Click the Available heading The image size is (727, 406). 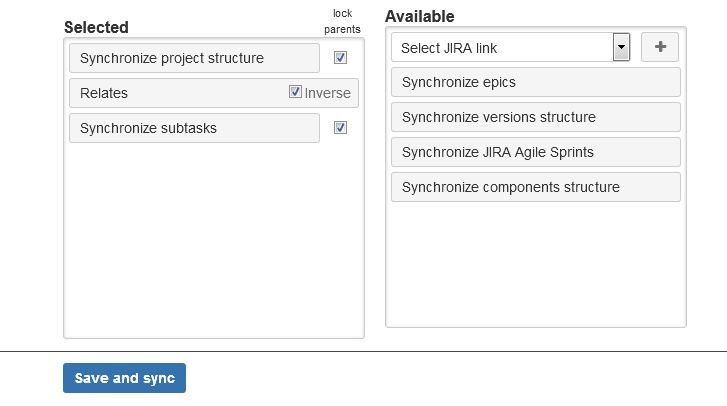point(419,16)
